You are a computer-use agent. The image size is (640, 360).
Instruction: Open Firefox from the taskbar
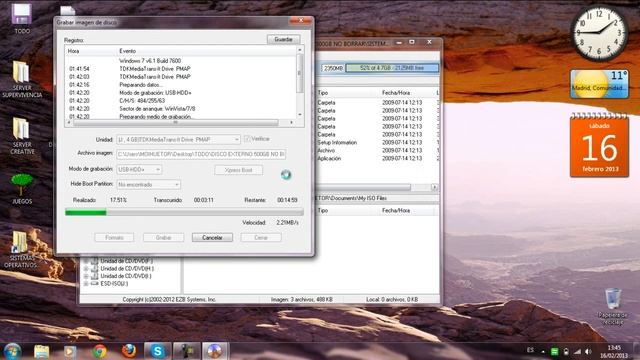[x=129, y=351]
